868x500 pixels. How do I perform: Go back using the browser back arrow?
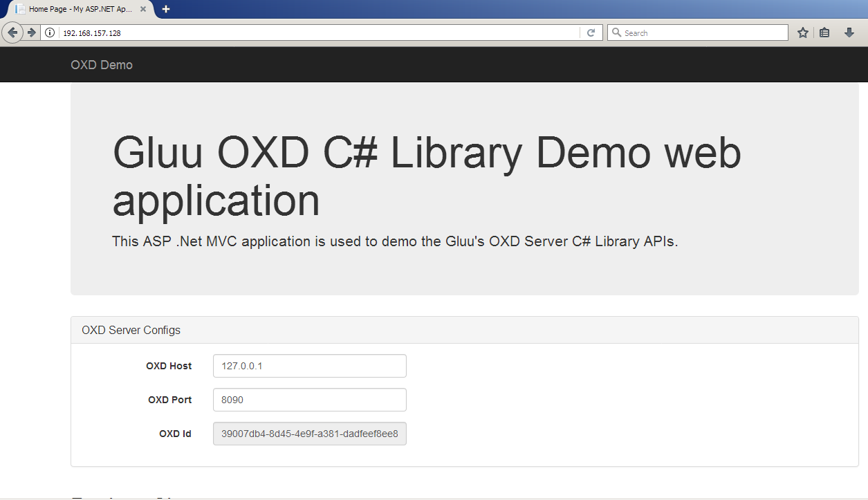pyautogui.click(x=12, y=33)
